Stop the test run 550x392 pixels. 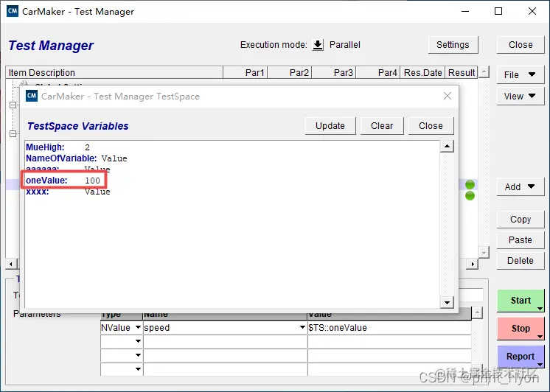click(521, 329)
